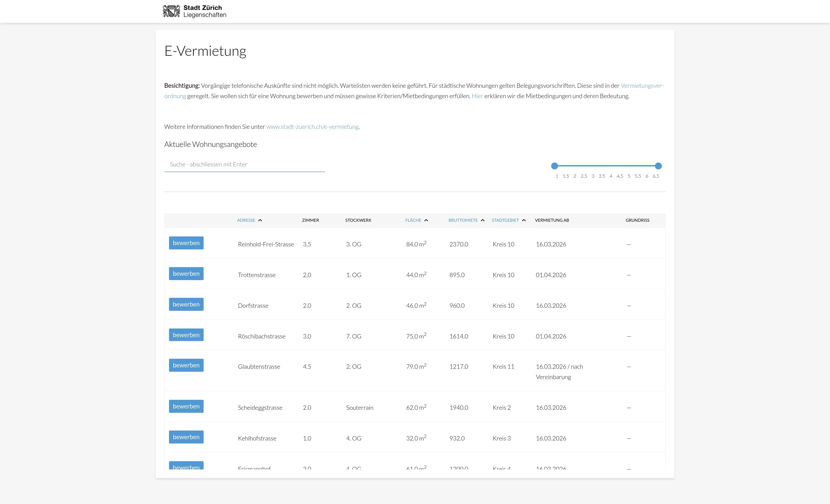Image resolution: width=830 pixels, height=504 pixels.
Task: Click into the Suche search field
Action: [x=244, y=164]
